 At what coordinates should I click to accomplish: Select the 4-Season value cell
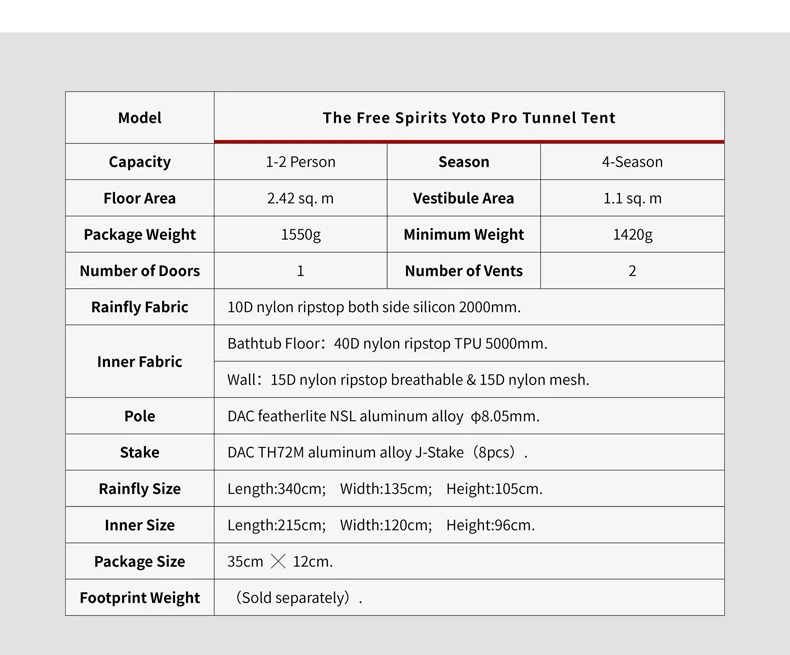[632, 162]
